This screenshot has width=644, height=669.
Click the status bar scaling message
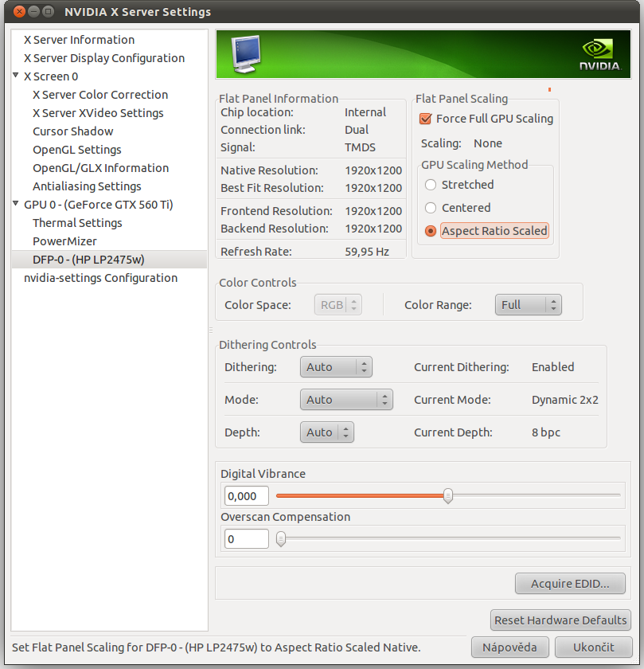pos(217,647)
